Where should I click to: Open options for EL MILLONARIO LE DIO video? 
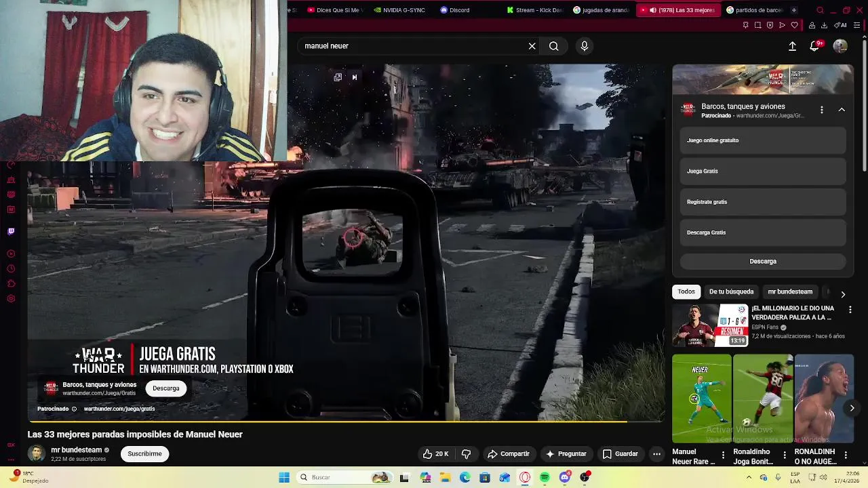[x=850, y=310]
